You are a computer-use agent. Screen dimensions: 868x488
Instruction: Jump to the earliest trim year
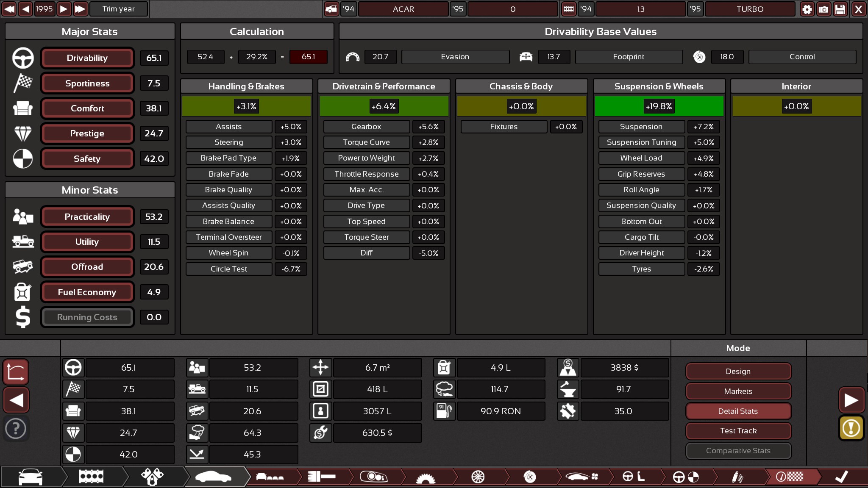coord(9,9)
